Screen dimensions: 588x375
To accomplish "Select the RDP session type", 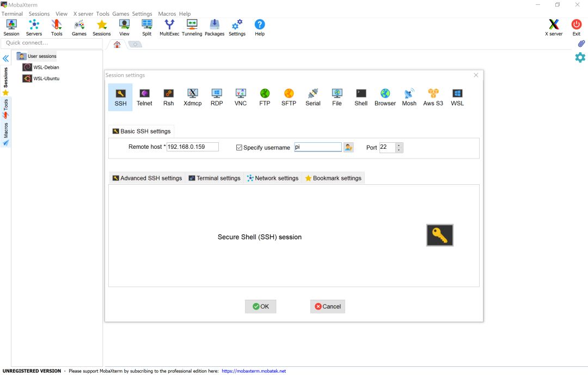I will pos(217,97).
